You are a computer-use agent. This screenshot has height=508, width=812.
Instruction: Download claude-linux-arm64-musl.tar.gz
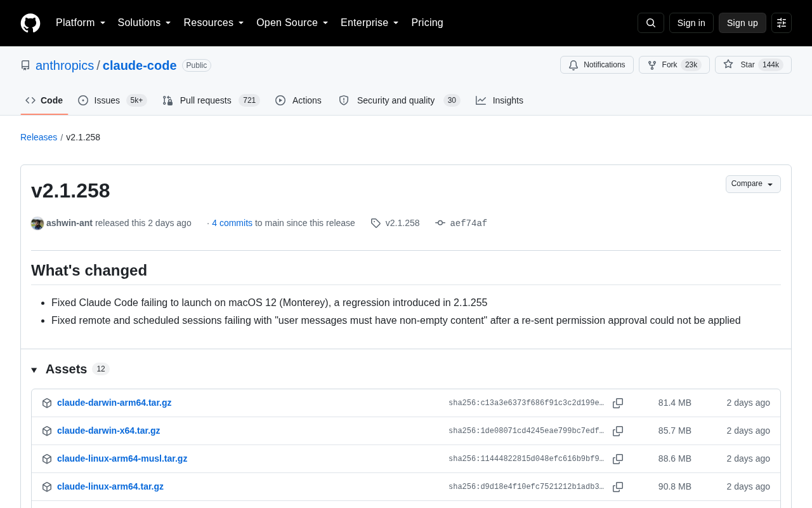click(122, 458)
